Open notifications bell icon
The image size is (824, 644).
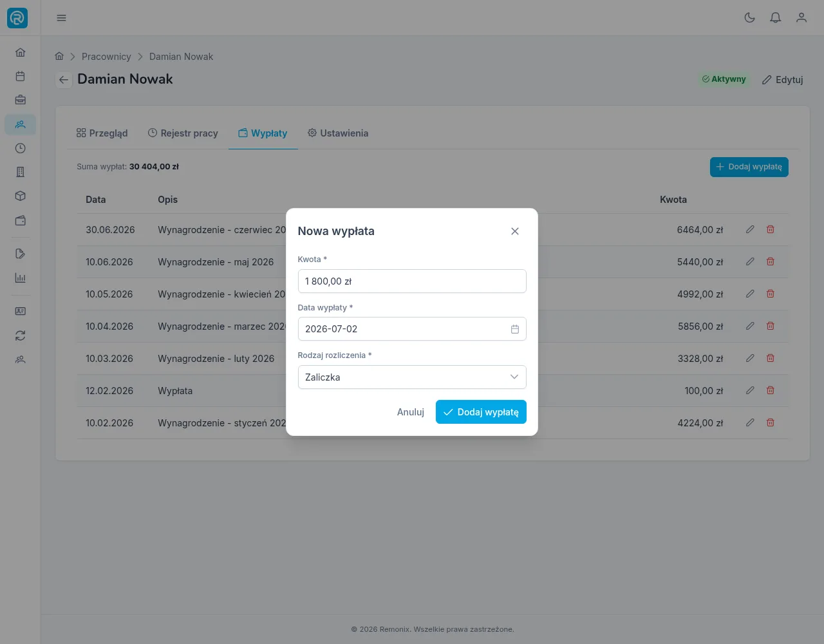click(x=775, y=18)
